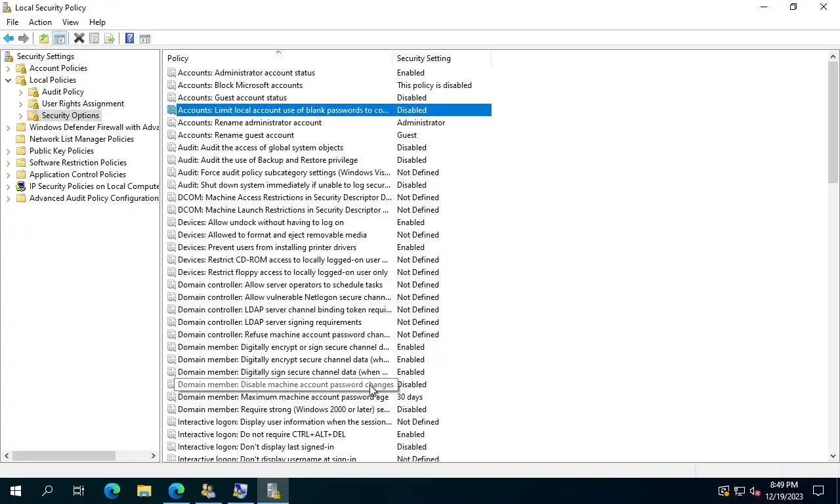Click the taskbar clock showing 8:49 PM
The width and height of the screenshot is (840, 504).
point(784,491)
